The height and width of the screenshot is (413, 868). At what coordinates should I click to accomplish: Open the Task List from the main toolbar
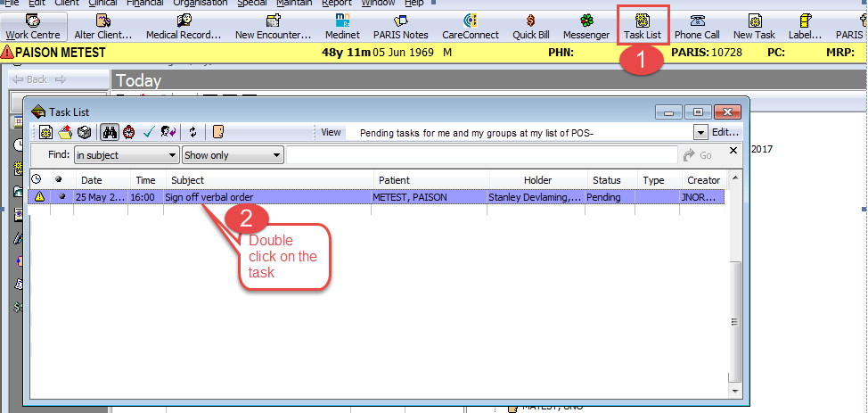point(642,26)
